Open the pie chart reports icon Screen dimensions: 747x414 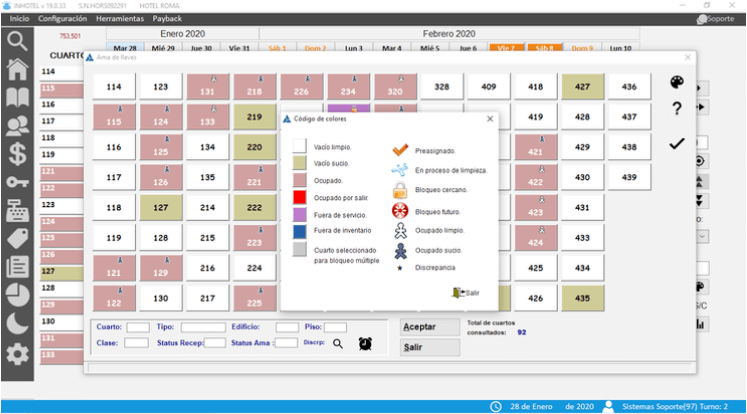[x=17, y=295]
